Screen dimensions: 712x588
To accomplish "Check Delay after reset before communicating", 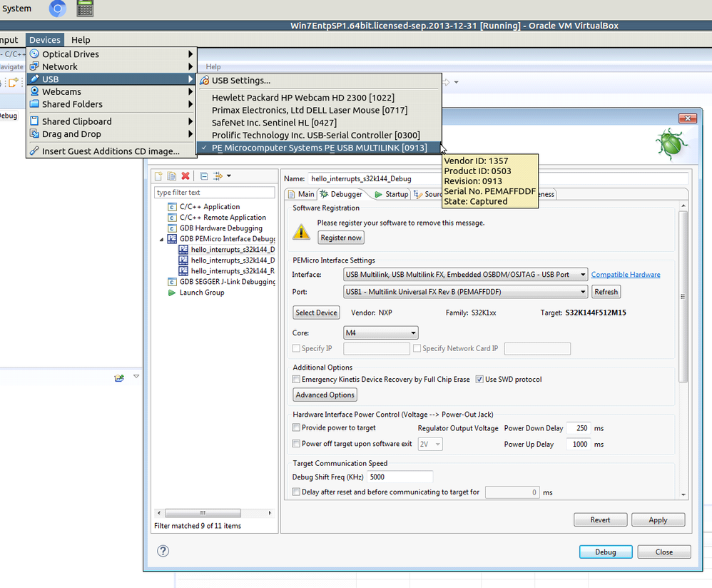I will coord(296,492).
